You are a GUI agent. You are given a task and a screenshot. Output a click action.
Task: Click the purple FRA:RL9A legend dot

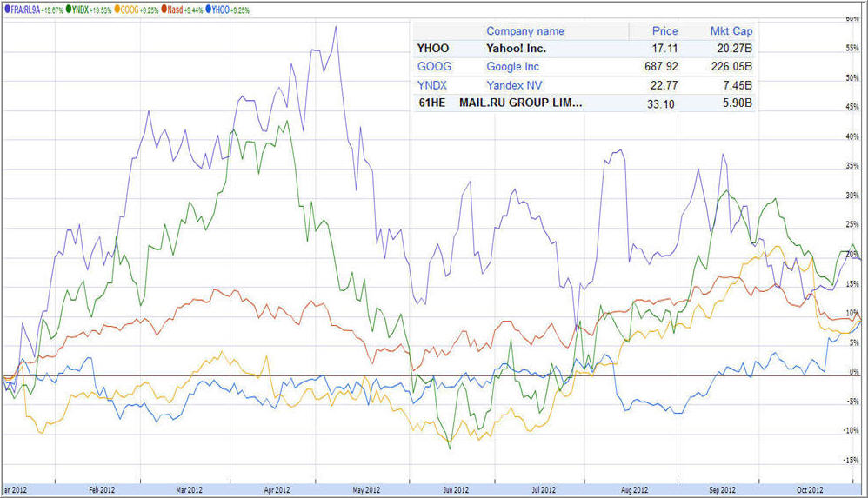click(7, 10)
